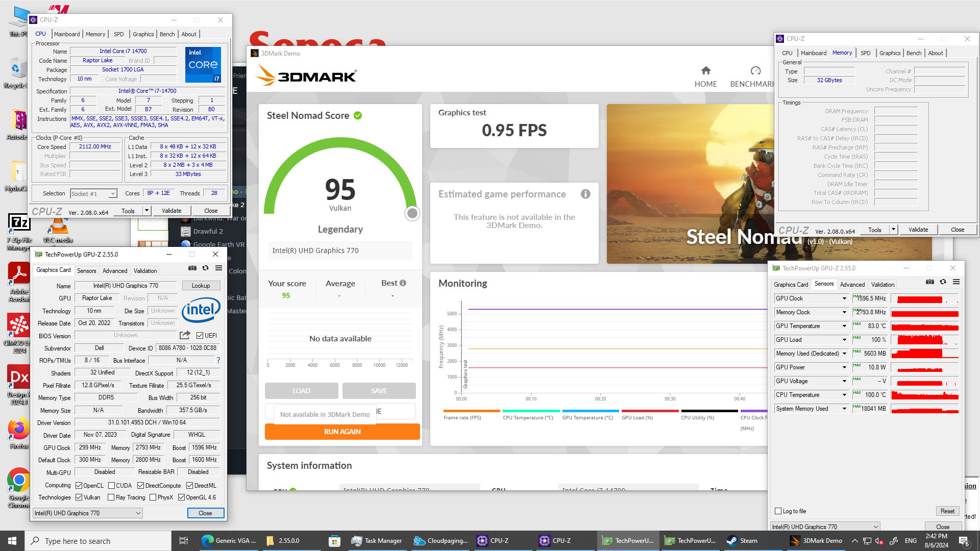Switch to SPD tab in right CPU-Z
Screen dimensions: 980x551
click(x=866, y=53)
